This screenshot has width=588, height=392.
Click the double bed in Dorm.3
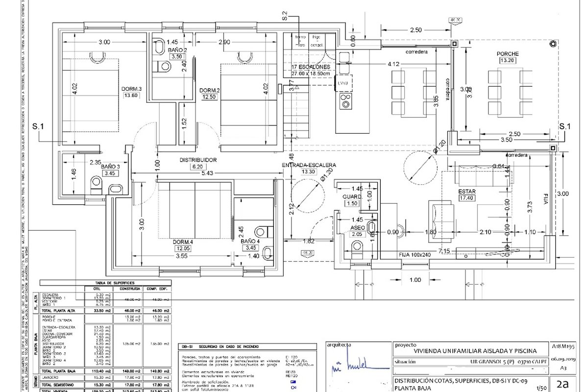(91, 96)
